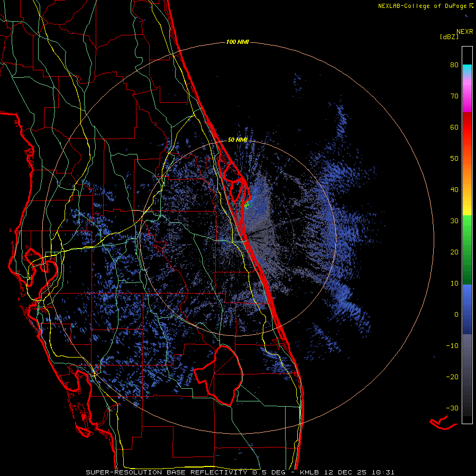Pick the cyan segment atop the color bar
Viewport: 476px width, 476px height.
467,69
